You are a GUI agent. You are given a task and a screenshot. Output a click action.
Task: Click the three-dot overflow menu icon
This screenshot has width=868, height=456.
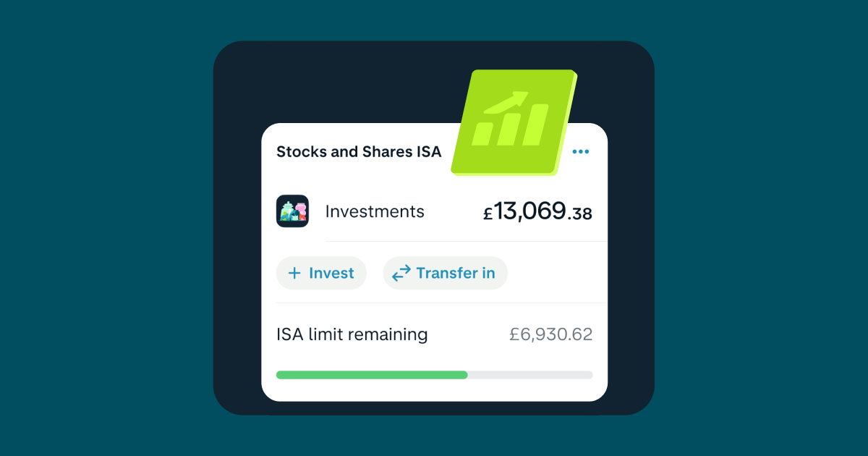pos(580,152)
